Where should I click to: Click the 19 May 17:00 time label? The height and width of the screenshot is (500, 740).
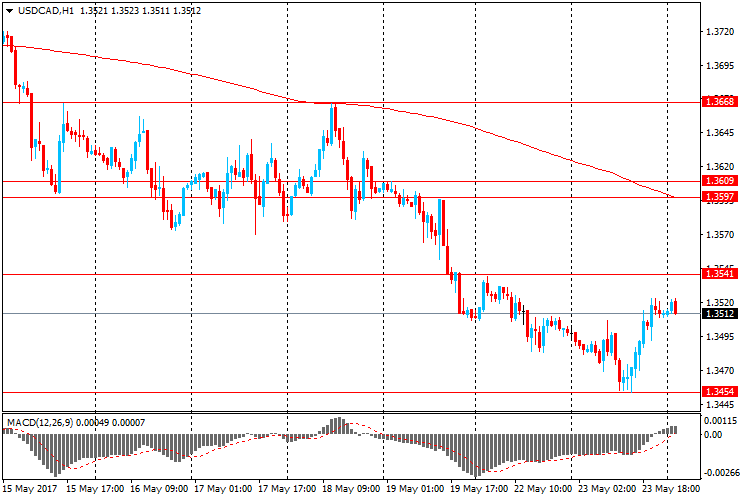(478, 490)
